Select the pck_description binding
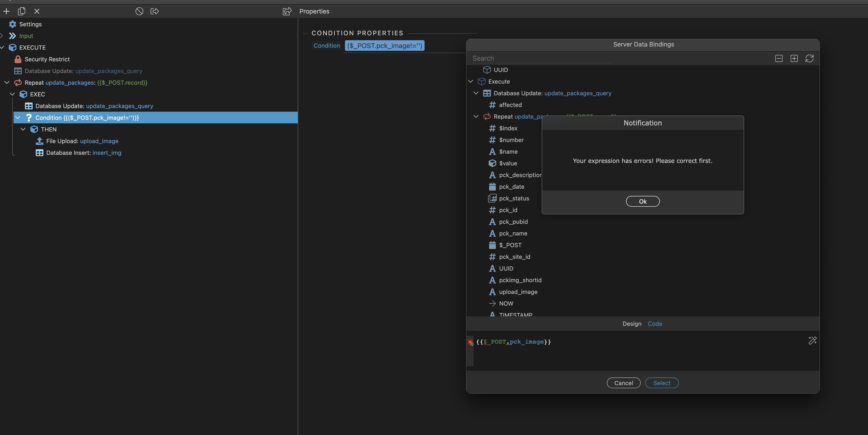Viewport: 868px width, 435px height. pyautogui.click(x=520, y=175)
